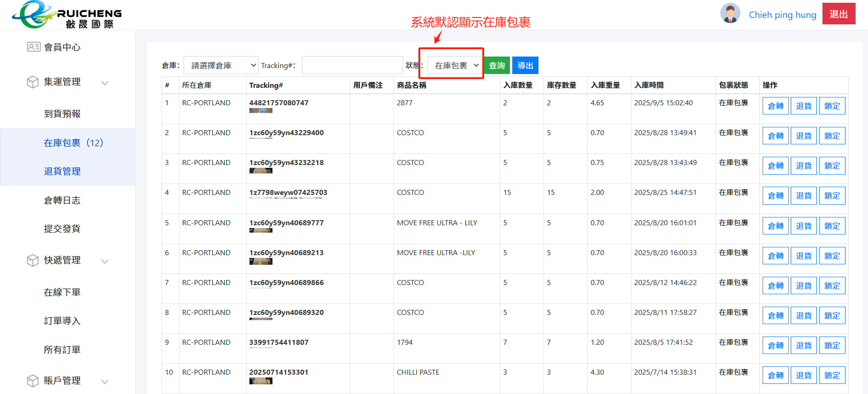Click the 快遞管理 box icon
The width and height of the screenshot is (868, 394).
coord(33,260)
